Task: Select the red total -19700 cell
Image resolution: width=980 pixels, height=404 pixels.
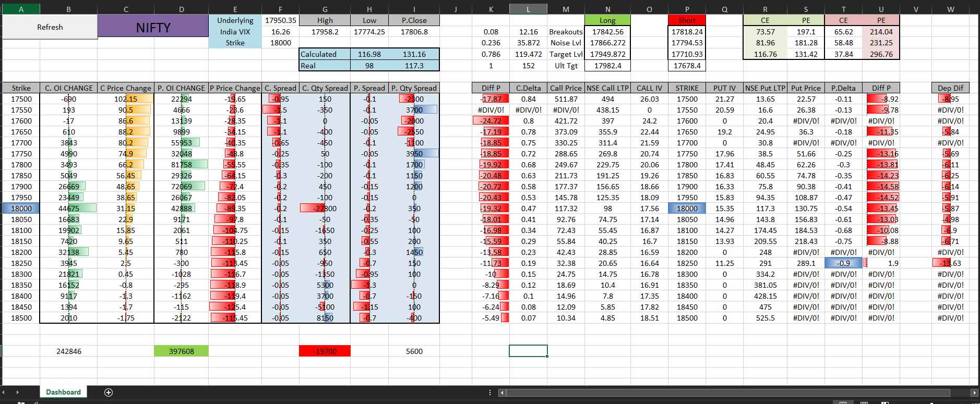Action: pos(325,351)
